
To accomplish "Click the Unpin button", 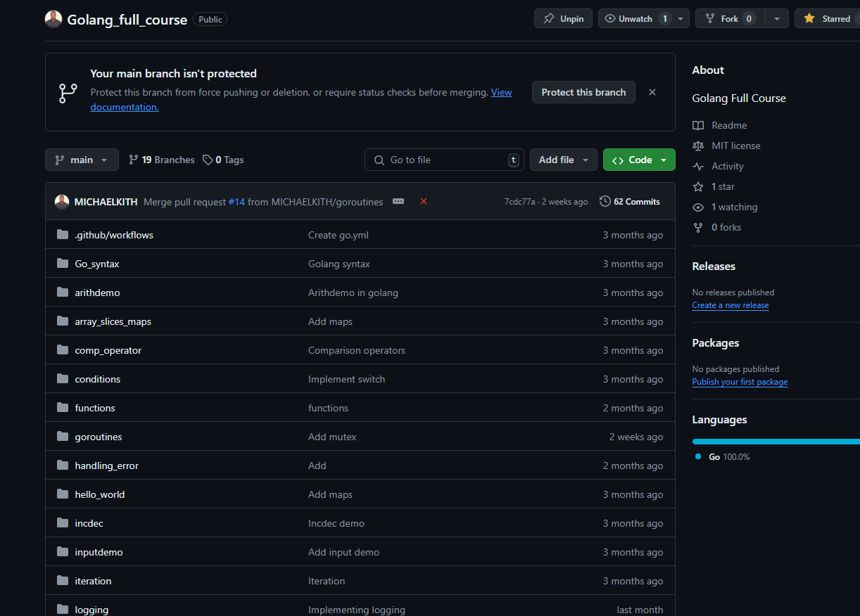I will point(563,19).
